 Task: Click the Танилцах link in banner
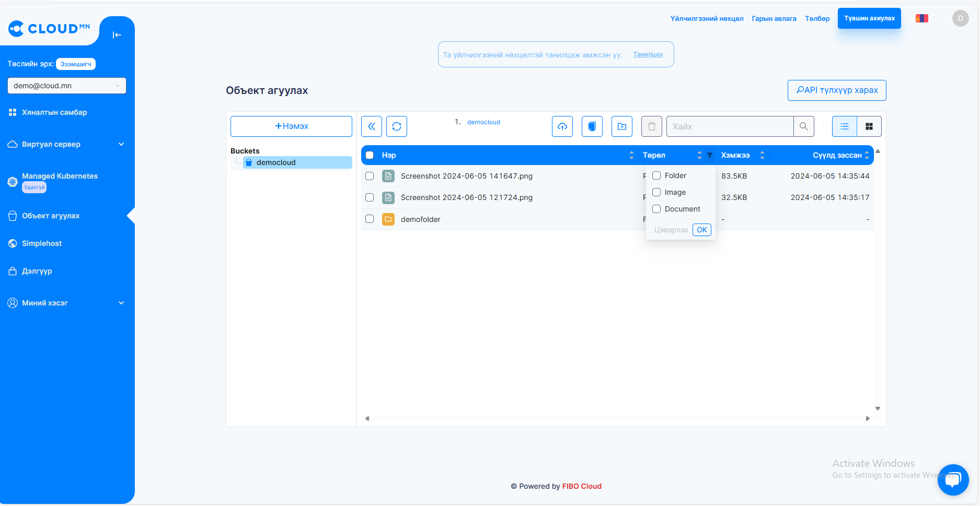[x=648, y=54]
